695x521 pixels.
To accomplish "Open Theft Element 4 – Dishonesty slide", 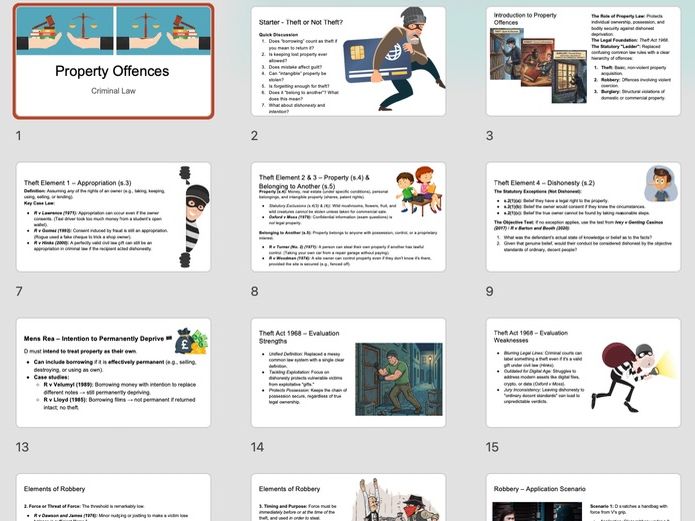I will pyautogui.click(x=583, y=217).
